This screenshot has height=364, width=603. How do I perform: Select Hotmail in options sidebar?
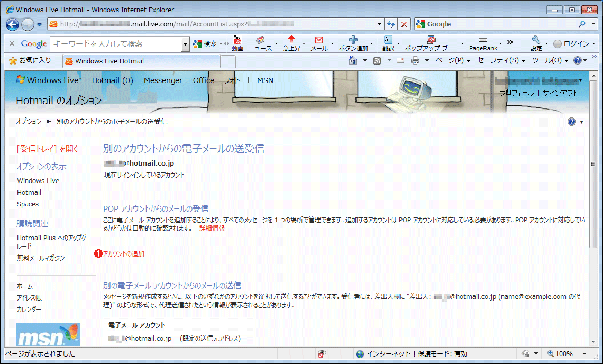[29, 193]
